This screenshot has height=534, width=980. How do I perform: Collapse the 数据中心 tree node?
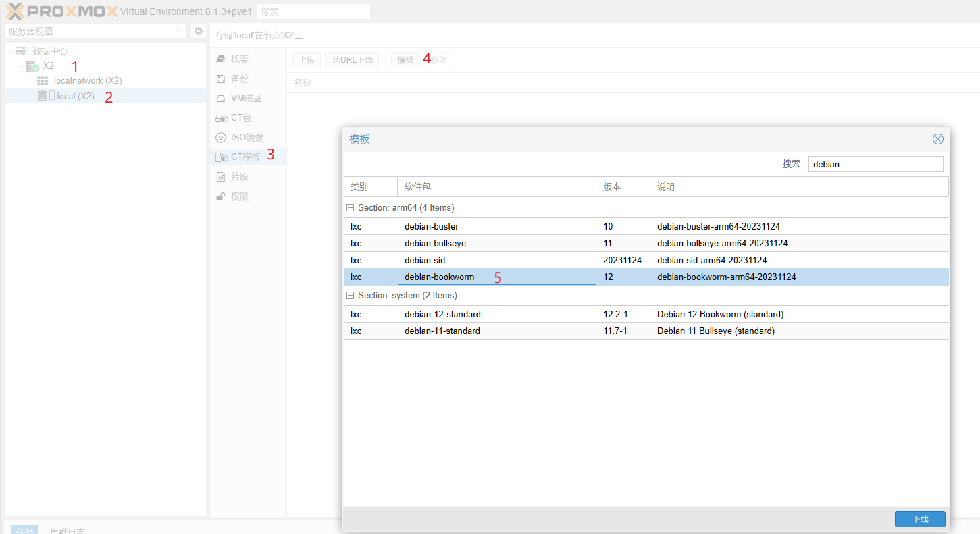pos(11,51)
